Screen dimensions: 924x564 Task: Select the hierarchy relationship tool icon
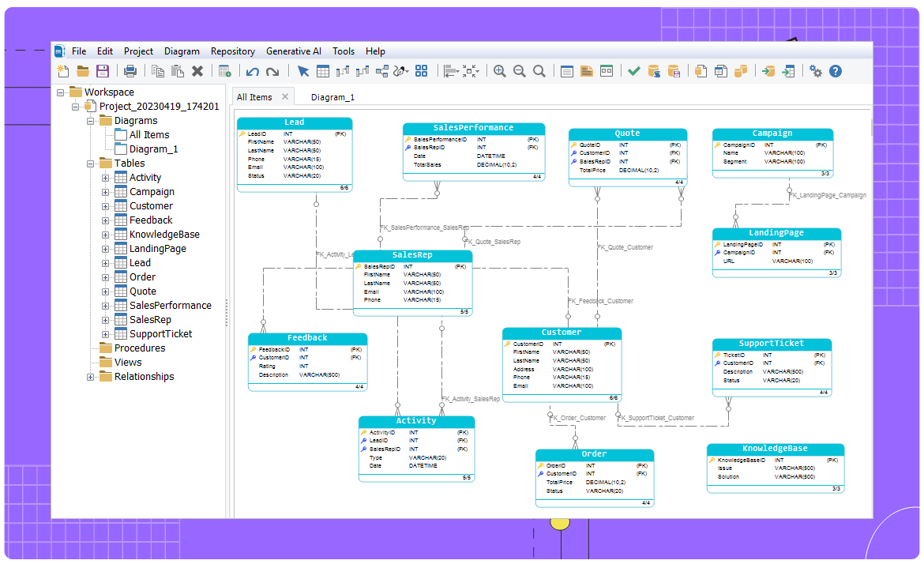pyautogui.click(x=382, y=71)
